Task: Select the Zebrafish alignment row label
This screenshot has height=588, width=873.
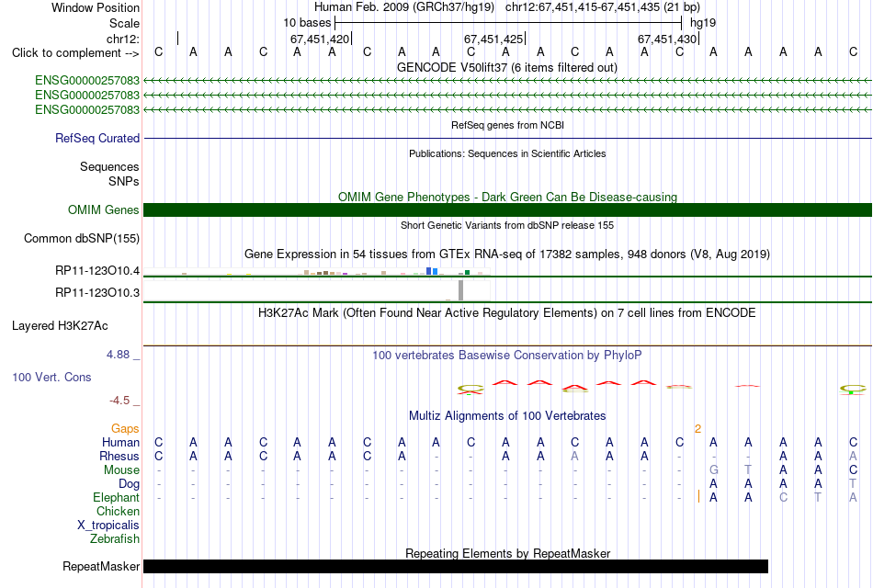Action: [x=115, y=539]
